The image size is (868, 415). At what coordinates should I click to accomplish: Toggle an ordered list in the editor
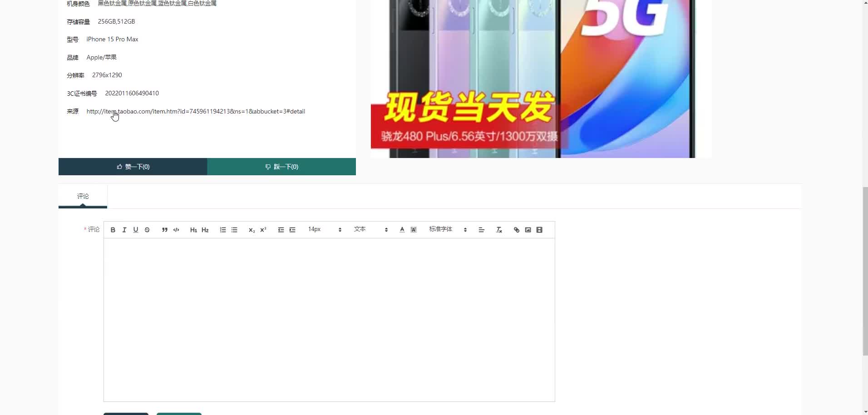222,229
